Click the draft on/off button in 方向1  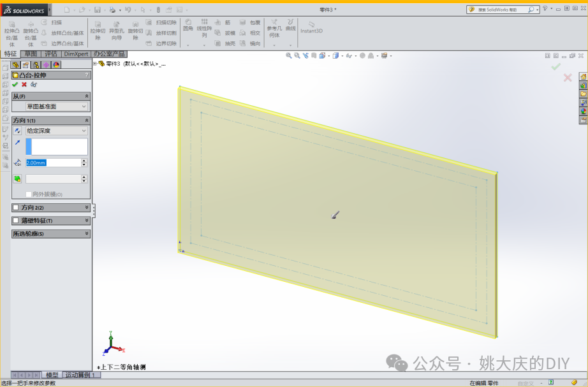[x=17, y=179]
